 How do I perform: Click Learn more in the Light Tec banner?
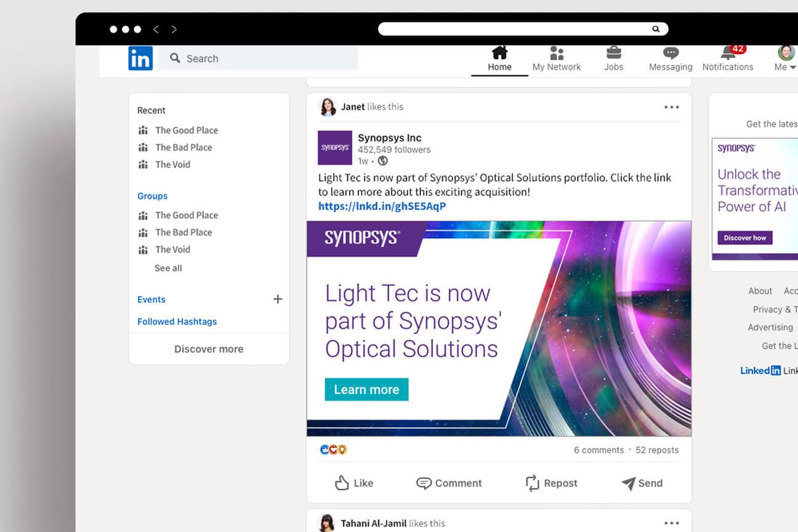tap(366, 389)
